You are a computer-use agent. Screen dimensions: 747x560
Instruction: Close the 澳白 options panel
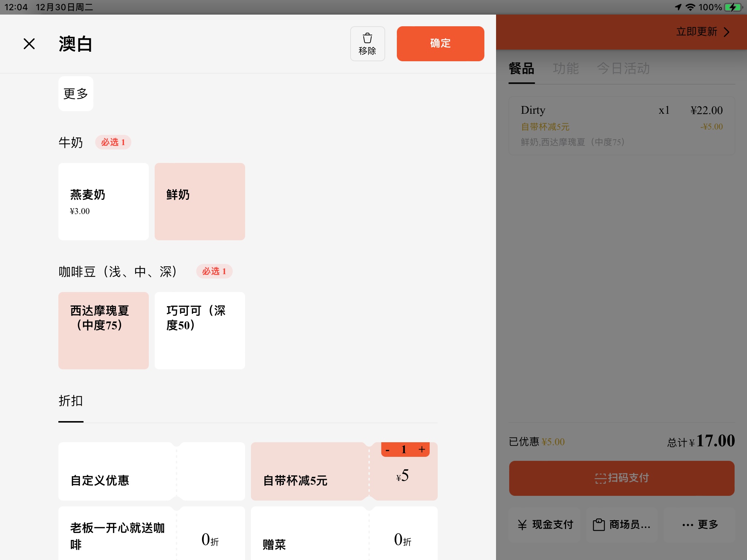coord(29,44)
